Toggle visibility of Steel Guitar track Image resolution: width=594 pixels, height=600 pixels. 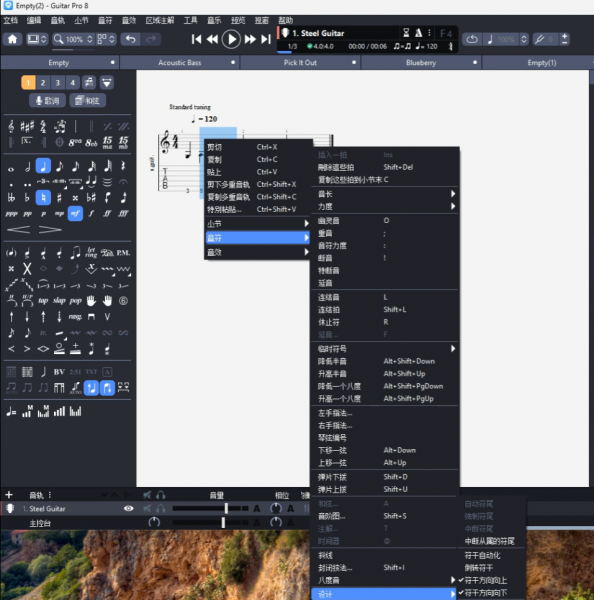[x=129, y=508]
